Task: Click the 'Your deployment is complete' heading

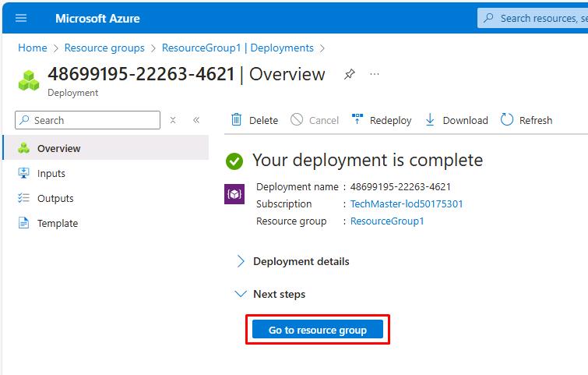Action: (x=368, y=161)
